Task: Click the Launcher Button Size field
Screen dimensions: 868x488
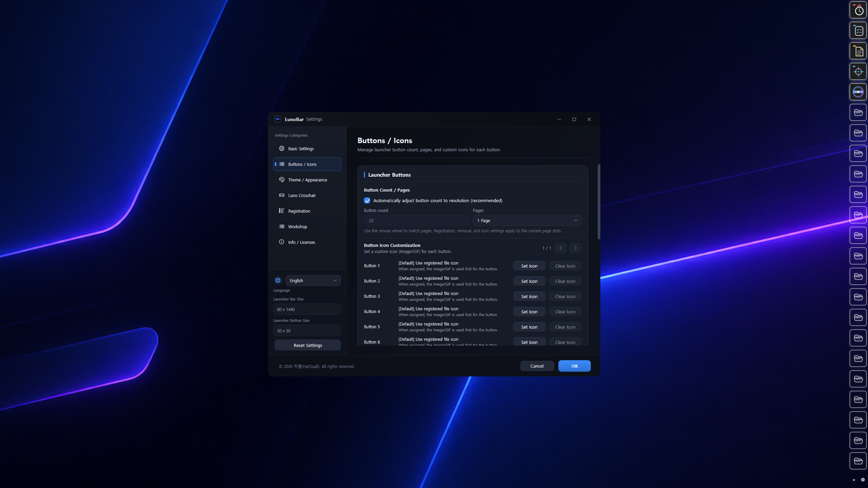Action: (307, 331)
